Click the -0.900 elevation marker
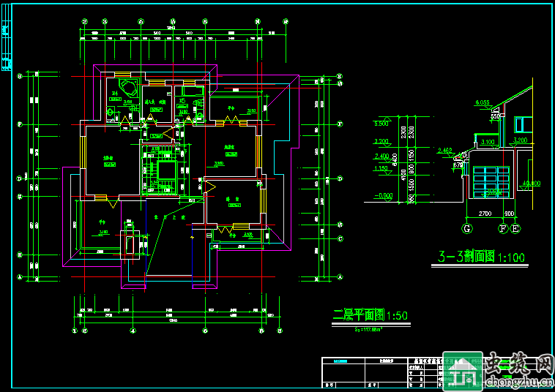Viewport: 555px width, 392px height. [x=381, y=196]
